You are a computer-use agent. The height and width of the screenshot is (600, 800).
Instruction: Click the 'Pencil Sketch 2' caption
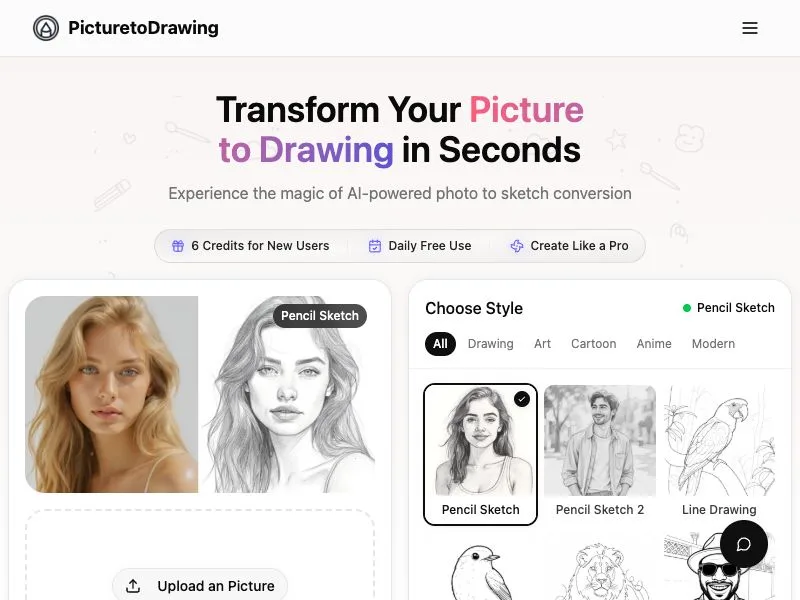click(600, 510)
